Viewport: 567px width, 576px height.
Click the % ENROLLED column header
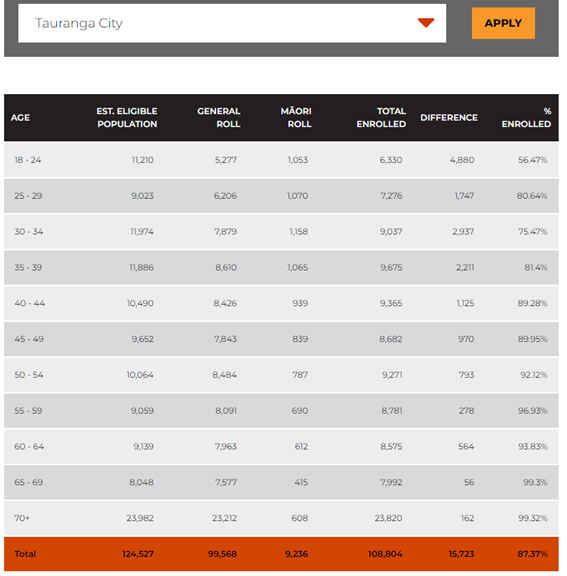(x=526, y=118)
